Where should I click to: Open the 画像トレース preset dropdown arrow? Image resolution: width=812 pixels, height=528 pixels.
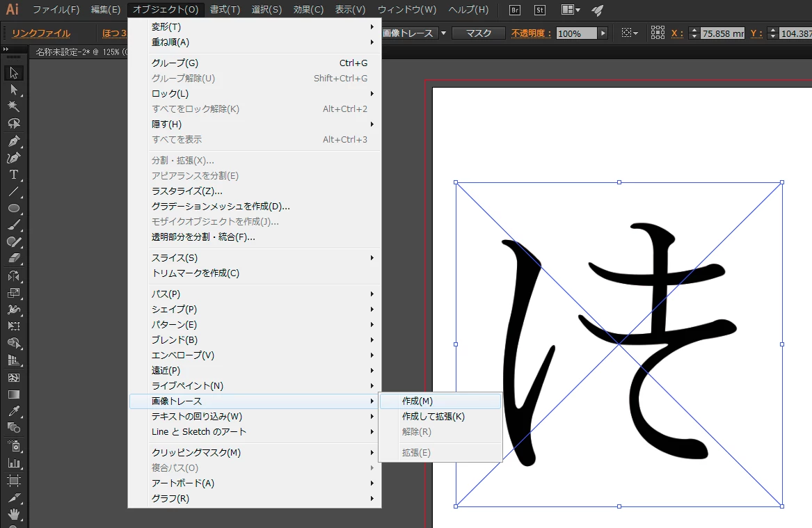(x=443, y=33)
